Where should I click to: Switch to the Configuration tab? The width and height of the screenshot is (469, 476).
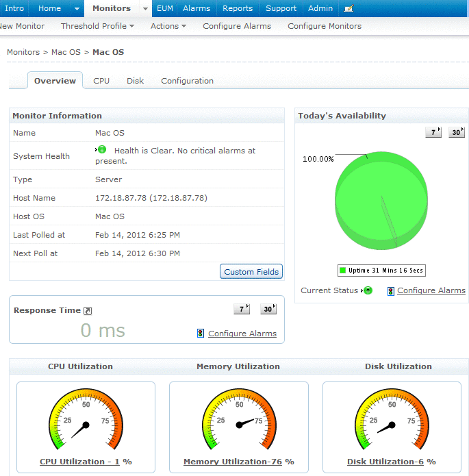pos(187,81)
